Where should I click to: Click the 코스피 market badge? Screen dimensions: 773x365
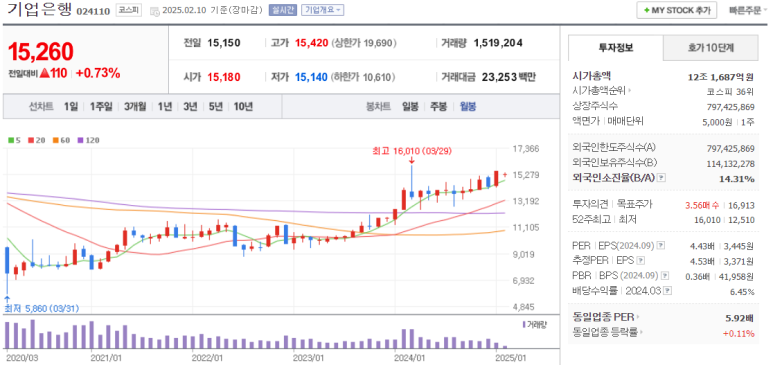[x=129, y=10]
